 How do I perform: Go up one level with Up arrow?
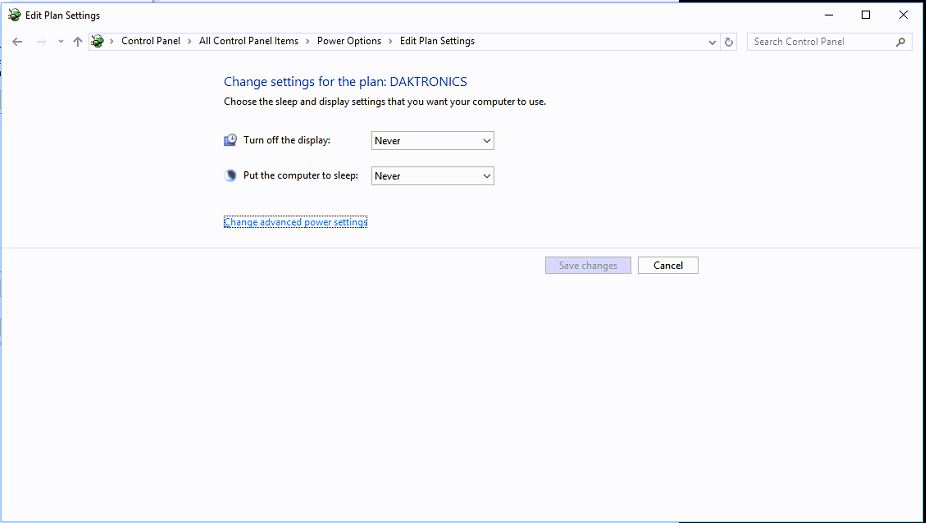coord(78,42)
